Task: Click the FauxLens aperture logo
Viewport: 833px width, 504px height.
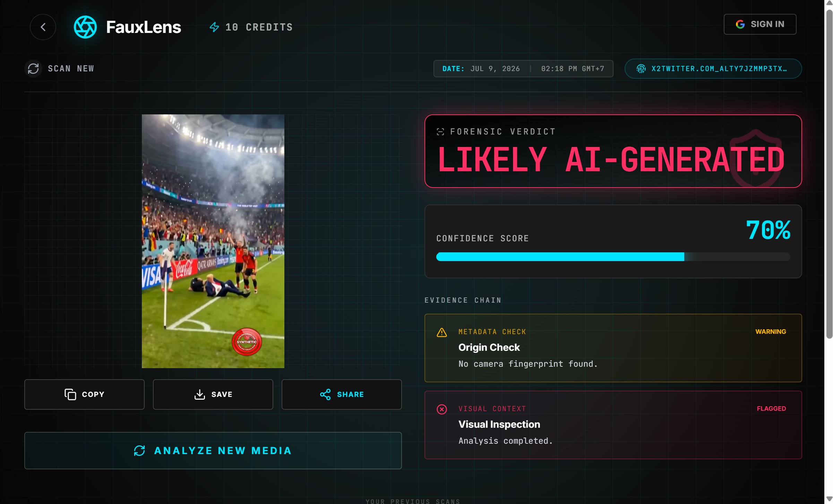Action: pyautogui.click(x=85, y=27)
